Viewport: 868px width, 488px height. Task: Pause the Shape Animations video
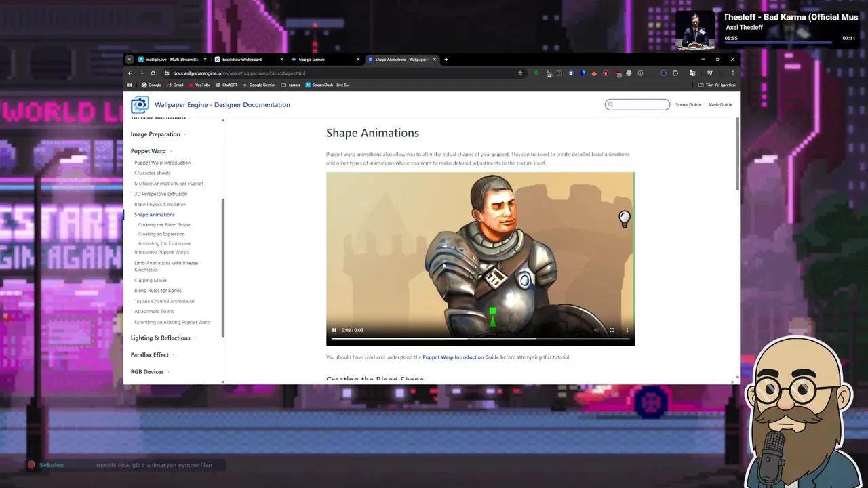click(x=334, y=330)
